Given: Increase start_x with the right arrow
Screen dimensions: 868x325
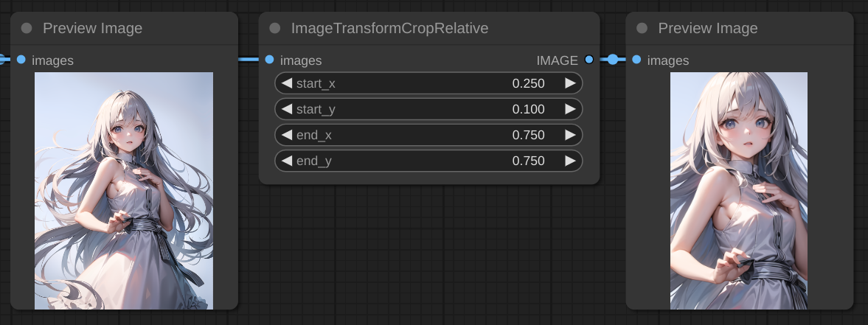Looking at the screenshot, I should coord(570,83).
